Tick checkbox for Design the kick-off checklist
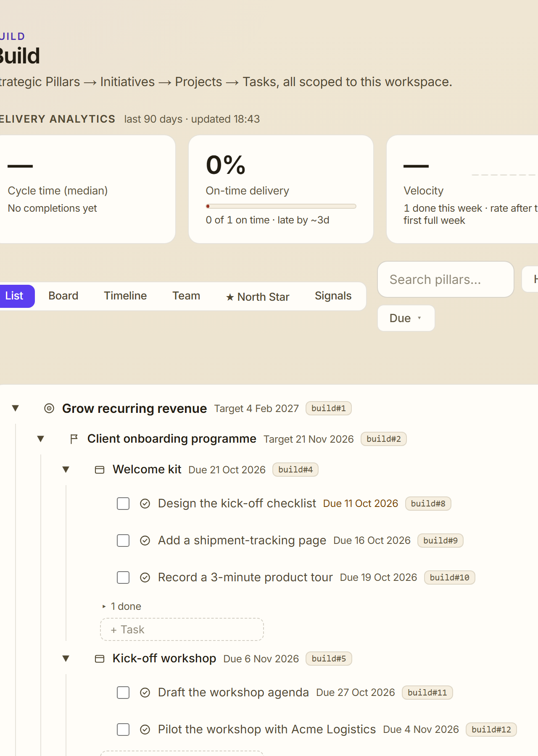 point(123,504)
